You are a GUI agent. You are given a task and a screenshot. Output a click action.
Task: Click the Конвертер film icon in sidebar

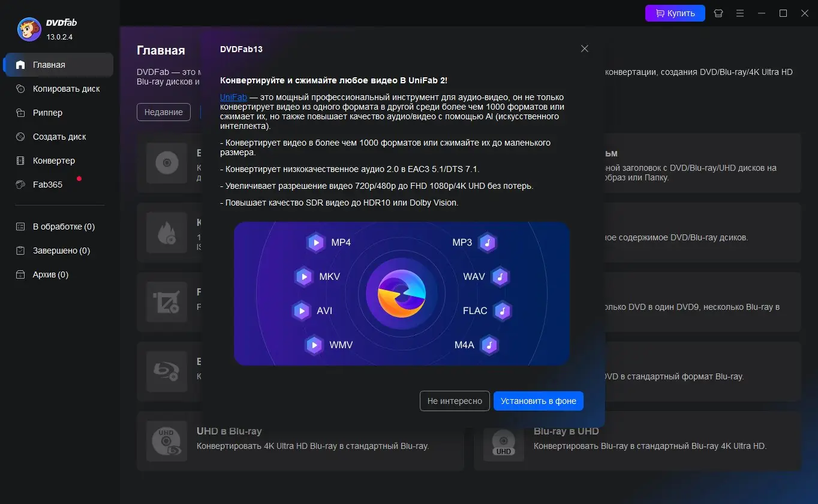pyautogui.click(x=20, y=161)
